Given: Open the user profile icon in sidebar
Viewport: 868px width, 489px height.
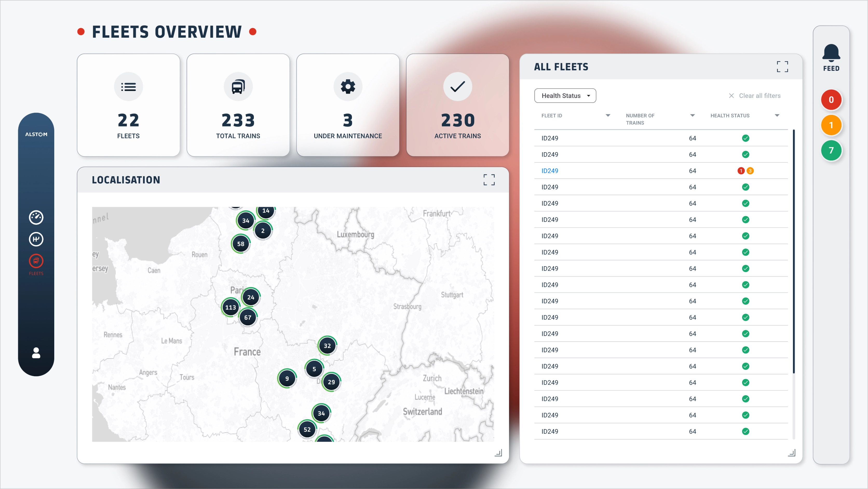Looking at the screenshot, I should click(x=36, y=353).
